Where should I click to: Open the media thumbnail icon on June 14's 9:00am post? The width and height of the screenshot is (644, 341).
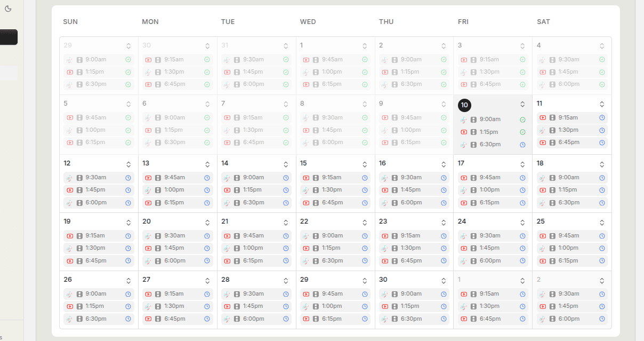coord(236,178)
